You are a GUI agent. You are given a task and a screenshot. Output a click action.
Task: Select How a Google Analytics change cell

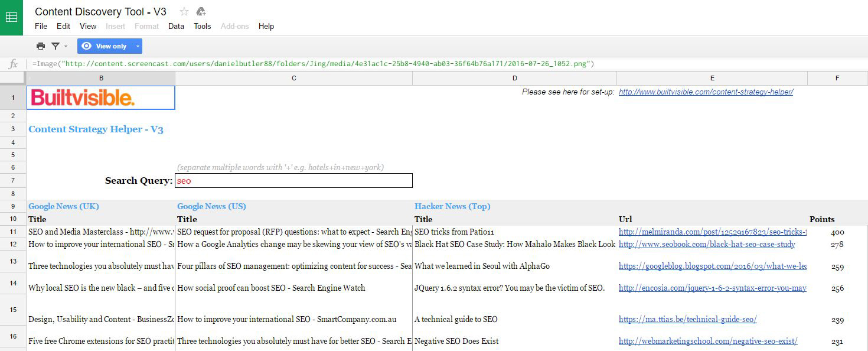[293, 244]
